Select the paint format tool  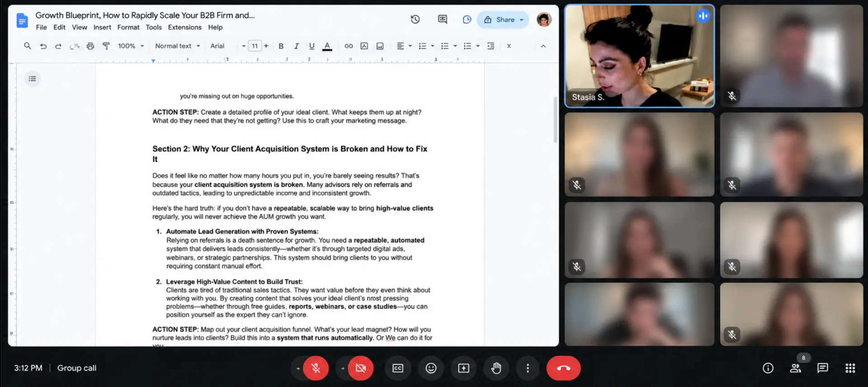[x=106, y=46]
